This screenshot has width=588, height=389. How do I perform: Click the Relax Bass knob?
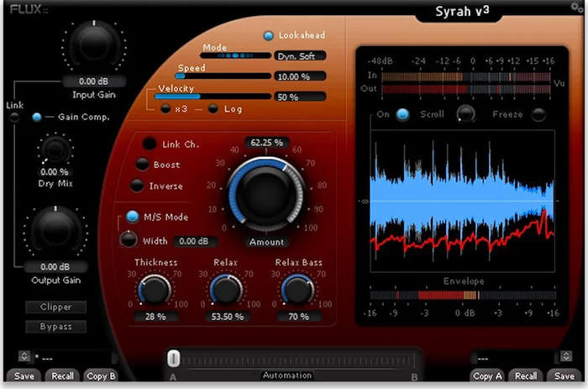pyautogui.click(x=297, y=290)
